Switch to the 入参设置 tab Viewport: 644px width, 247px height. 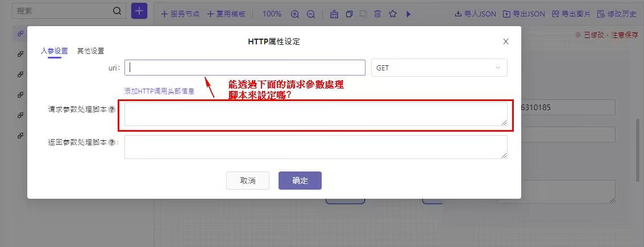[x=54, y=51]
